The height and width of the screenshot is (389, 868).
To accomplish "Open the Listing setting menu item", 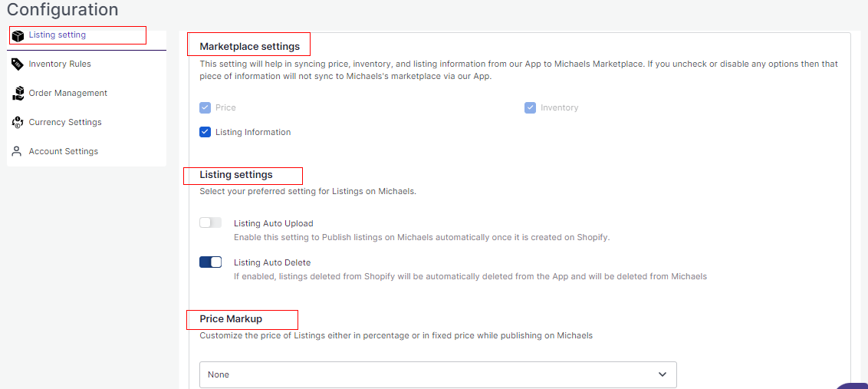I will (x=58, y=35).
